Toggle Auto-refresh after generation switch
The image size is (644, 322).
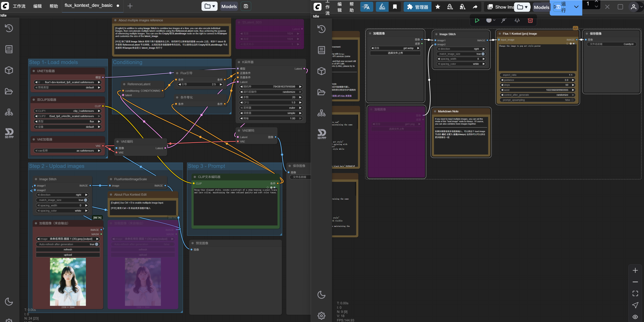pos(96,244)
